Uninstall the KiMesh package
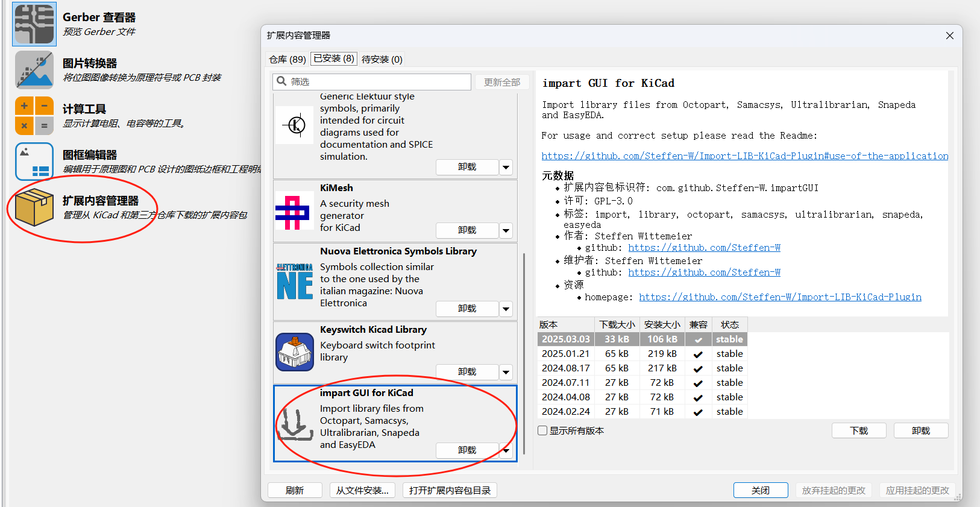This screenshot has width=980, height=507. point(467,230)
